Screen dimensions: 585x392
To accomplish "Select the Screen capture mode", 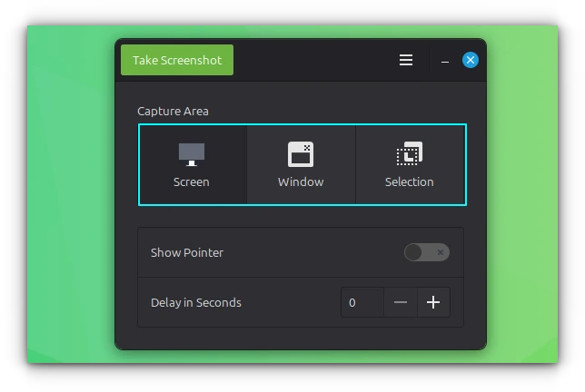I will point(193,164).
